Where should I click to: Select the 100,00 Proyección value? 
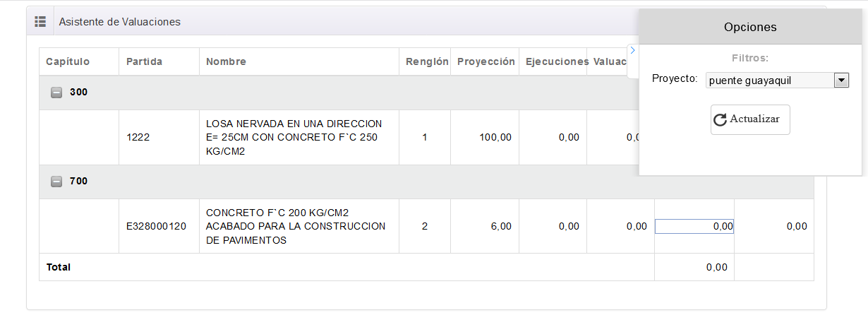tap(495, 138)
